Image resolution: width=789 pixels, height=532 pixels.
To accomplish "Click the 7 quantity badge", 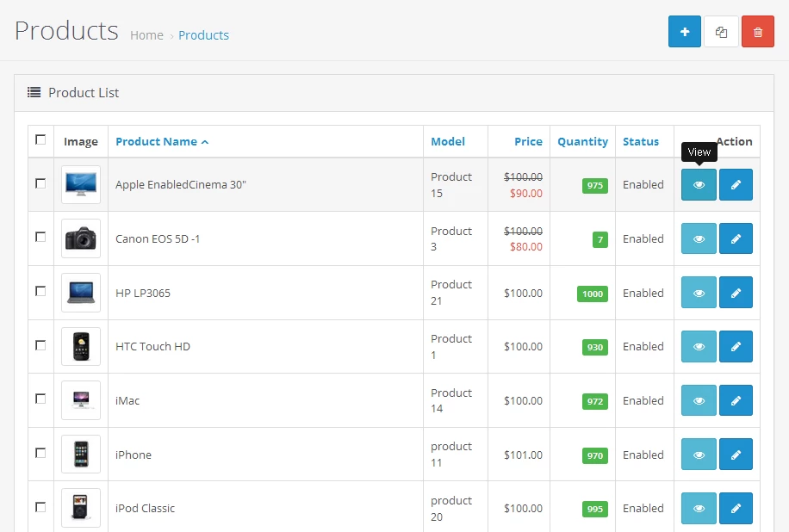I will (x=600, y=240).
